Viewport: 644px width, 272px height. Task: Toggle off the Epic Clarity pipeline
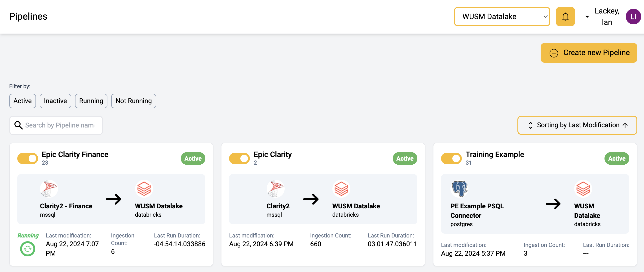239,158
